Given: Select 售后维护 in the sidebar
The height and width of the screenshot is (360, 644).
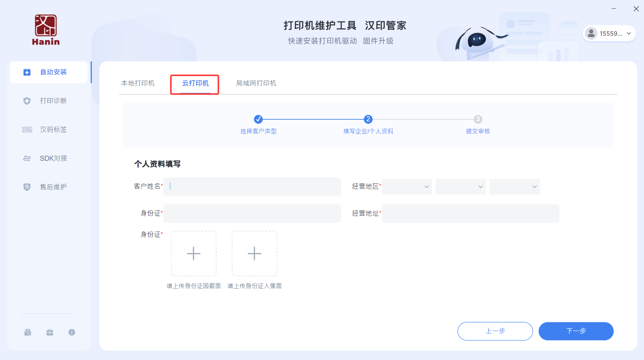Looking at the screenshot, I should click(53, 187).
